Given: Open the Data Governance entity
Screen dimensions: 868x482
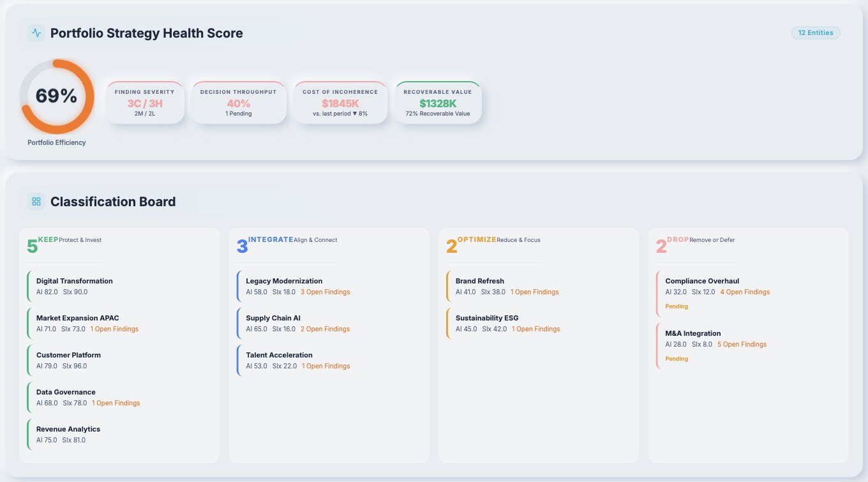Looking at the screenshot, I should point(119,397).
